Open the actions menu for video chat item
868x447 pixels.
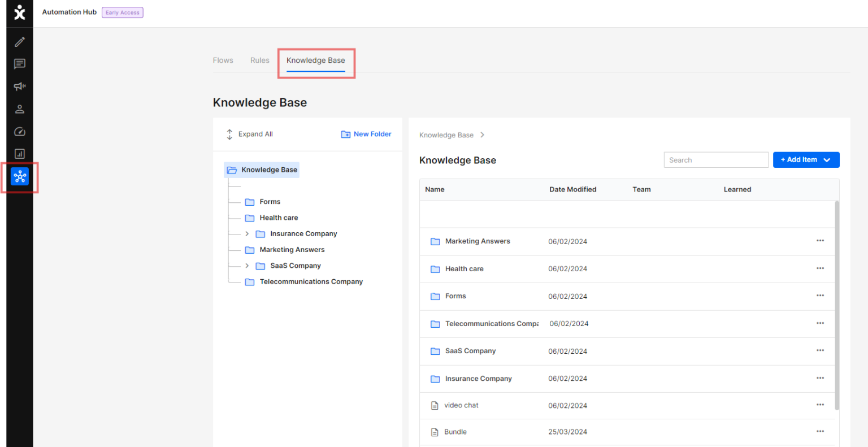tap(820, 405)
